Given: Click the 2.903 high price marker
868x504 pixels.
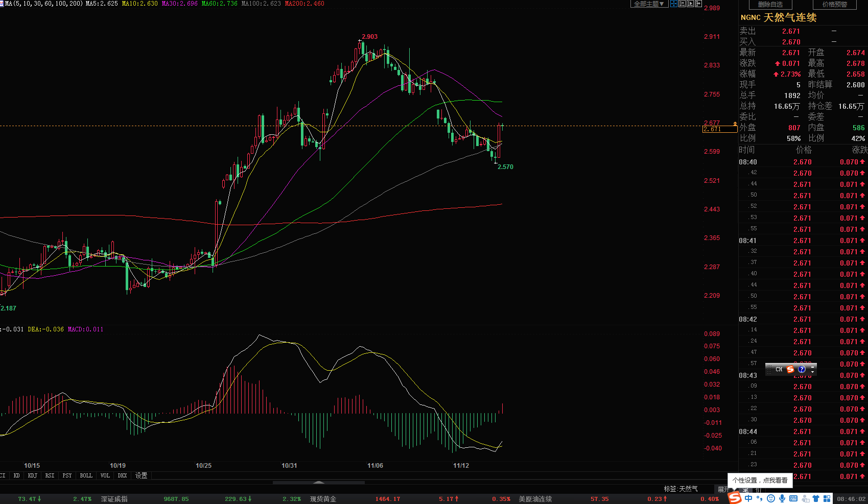Looking at the screenshot, I should click(369, 37).
